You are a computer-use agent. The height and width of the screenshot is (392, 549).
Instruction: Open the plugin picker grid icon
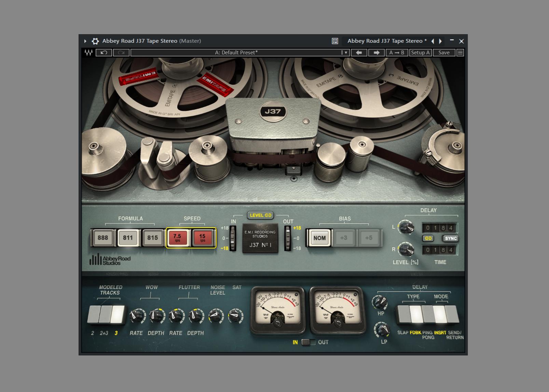[335, 41]
